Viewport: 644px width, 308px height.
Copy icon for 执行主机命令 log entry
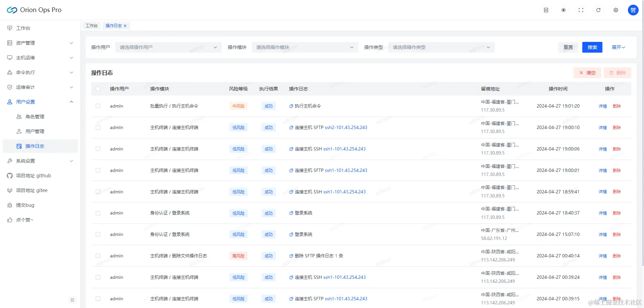[x=291, y=106]
